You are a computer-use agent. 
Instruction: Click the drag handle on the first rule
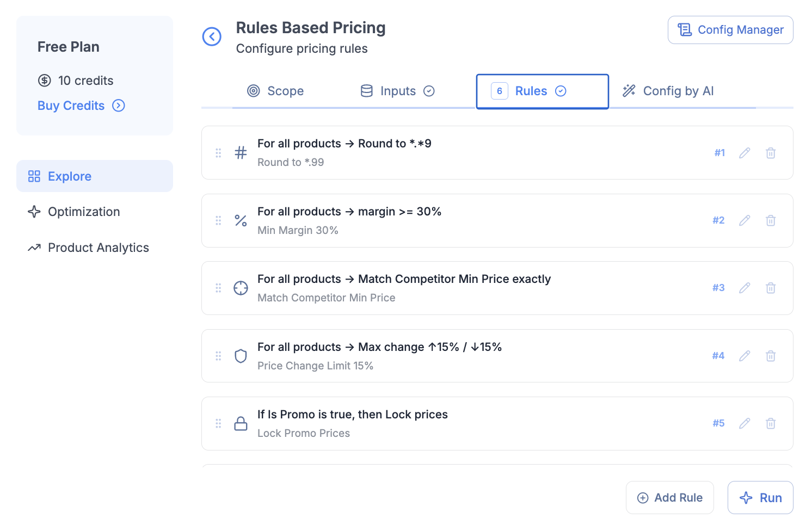click(x=218, y=153)
